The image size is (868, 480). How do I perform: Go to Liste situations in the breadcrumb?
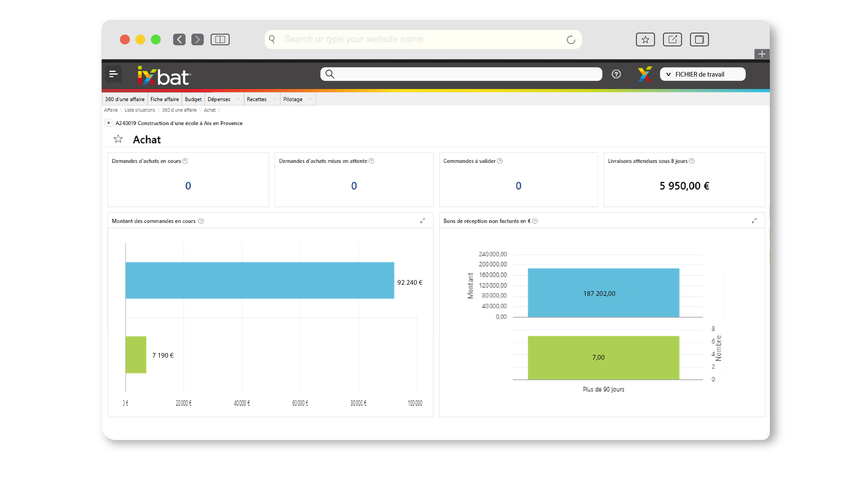(x=140, y=110)
